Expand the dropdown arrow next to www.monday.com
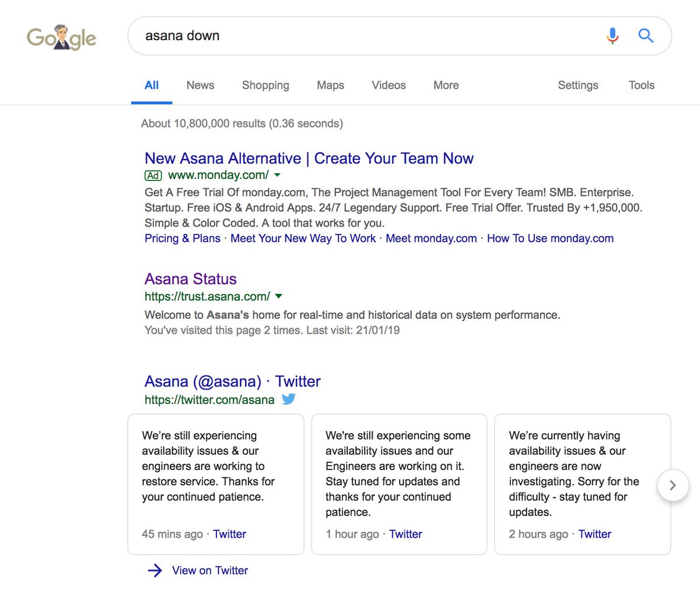The image size is (700, 604). coord(277,175)
